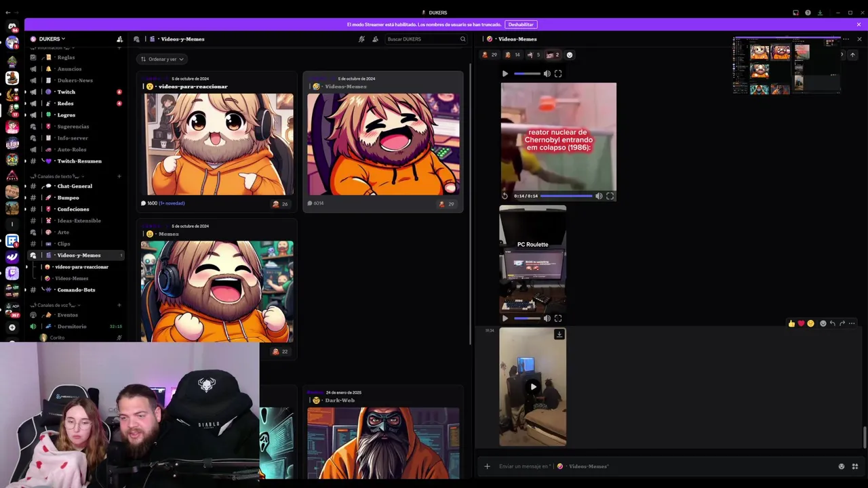Open the Info-server channel
The height and width of the screenshot is (488, 868).
tap(73, 138)
